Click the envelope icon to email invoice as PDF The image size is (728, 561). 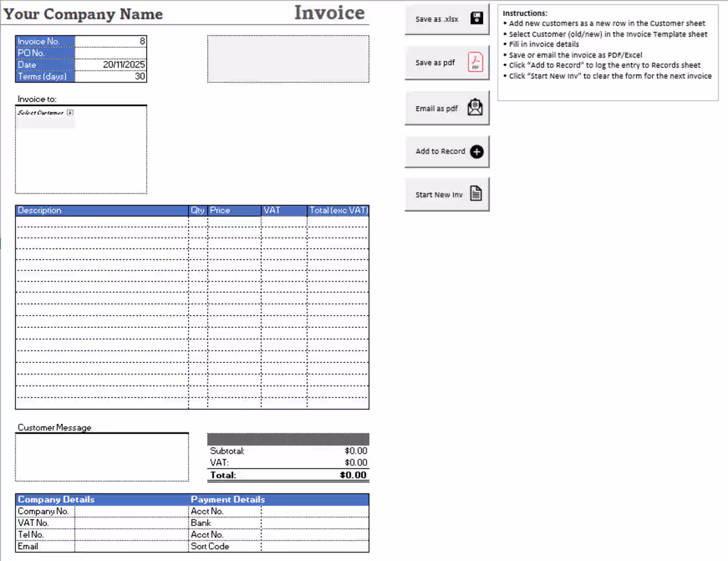pyautogui.click(x=475, y=107)
